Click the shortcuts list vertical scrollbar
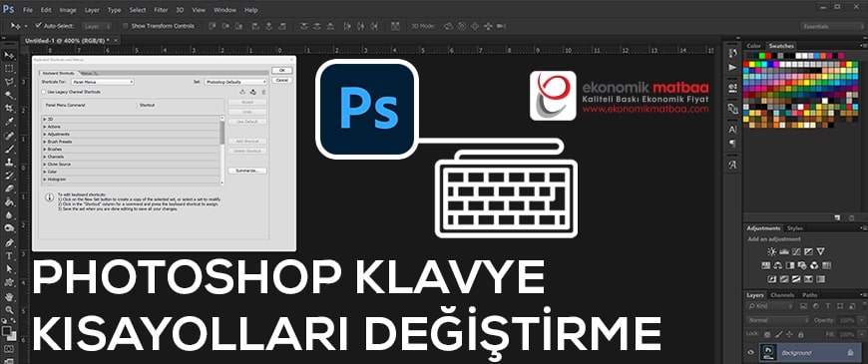Viewport: 868px width, 364px height. (222, 150)
